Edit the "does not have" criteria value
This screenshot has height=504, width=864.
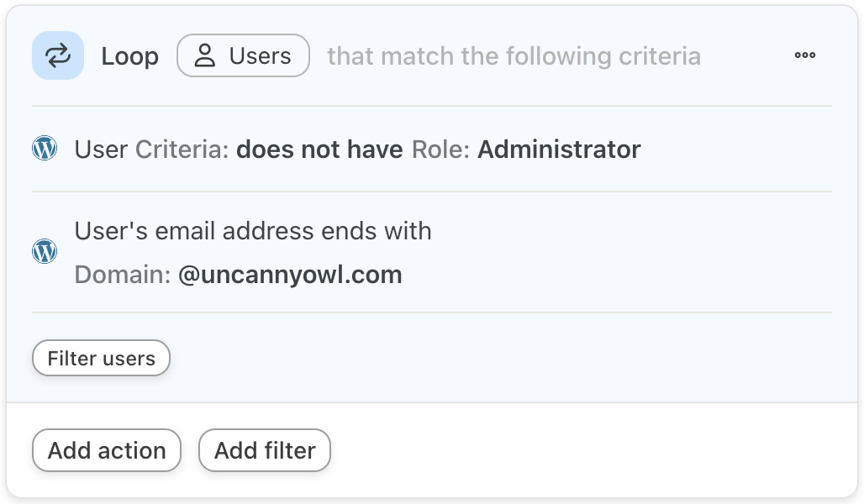tap(319, 150)
